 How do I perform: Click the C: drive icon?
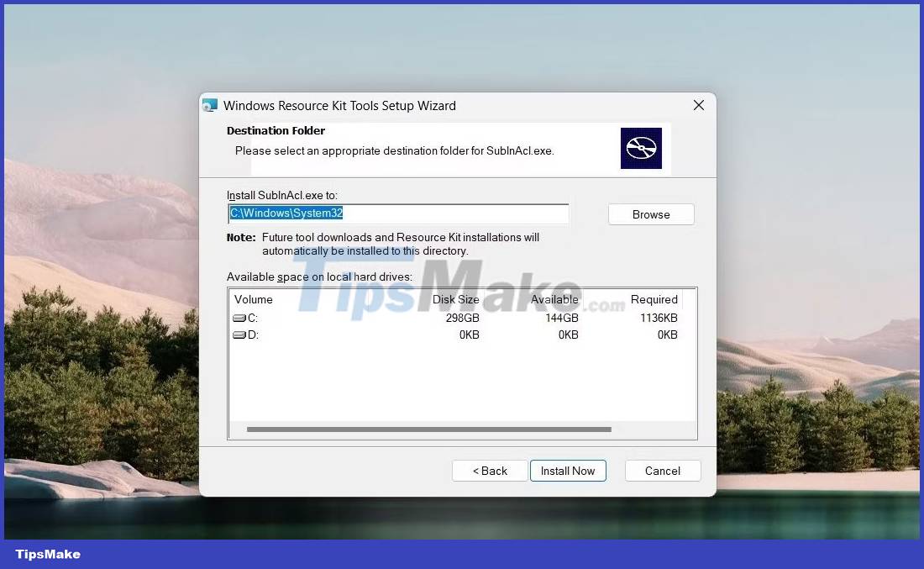click(x=238, y=318)
